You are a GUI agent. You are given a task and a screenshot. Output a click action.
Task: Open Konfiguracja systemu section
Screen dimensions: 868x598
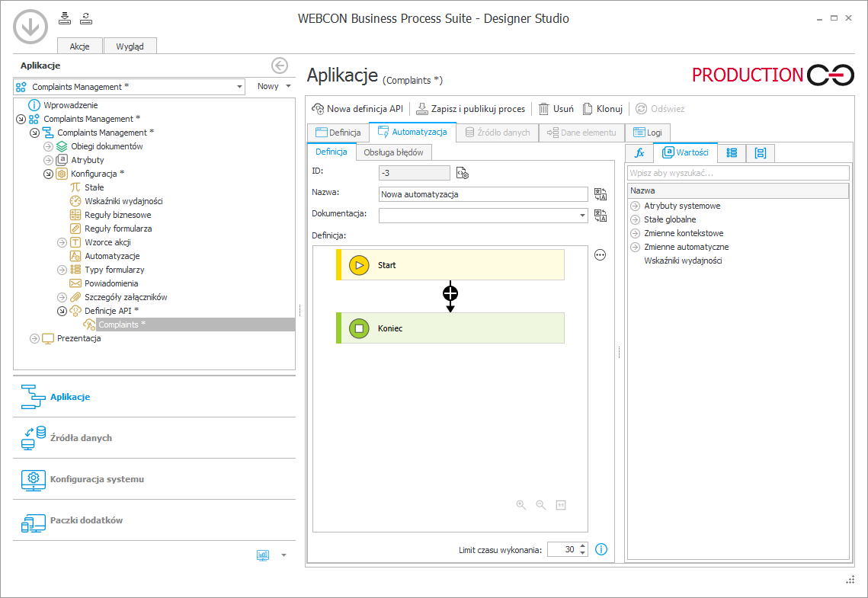(155, 479)
